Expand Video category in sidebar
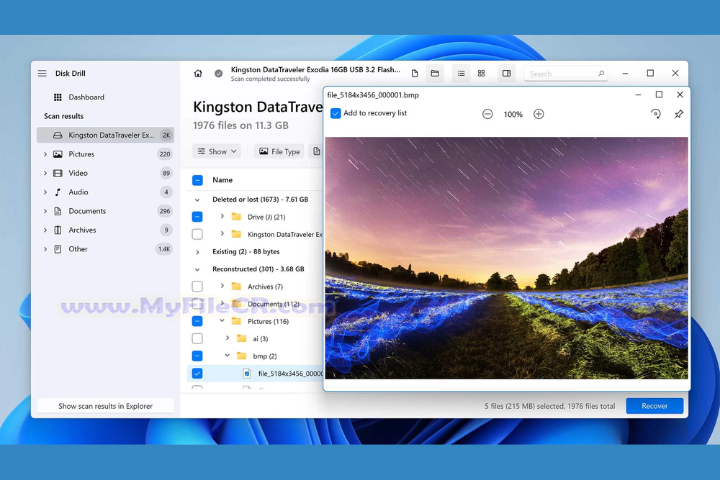Viewport: 720px width, 480px height. click(45, 173)
